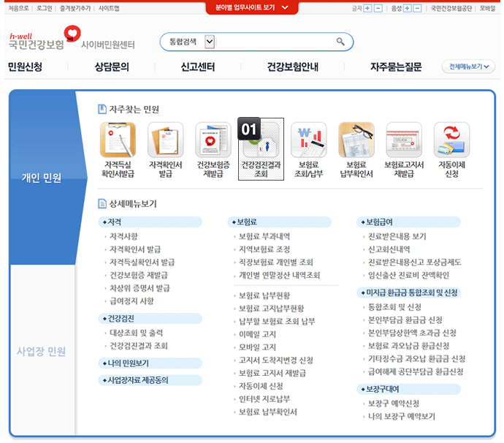The width and height of the screenshot is (504, 443).
Task: Open the 신고회신내역 link
Action: click(x=389, y=249)
